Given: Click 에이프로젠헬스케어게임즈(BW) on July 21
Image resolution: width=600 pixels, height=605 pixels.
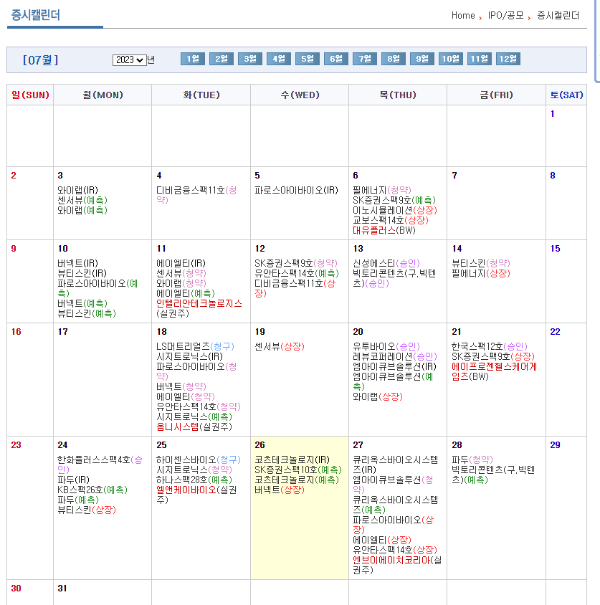Looking at the screenshot, I should coord(494,371).
